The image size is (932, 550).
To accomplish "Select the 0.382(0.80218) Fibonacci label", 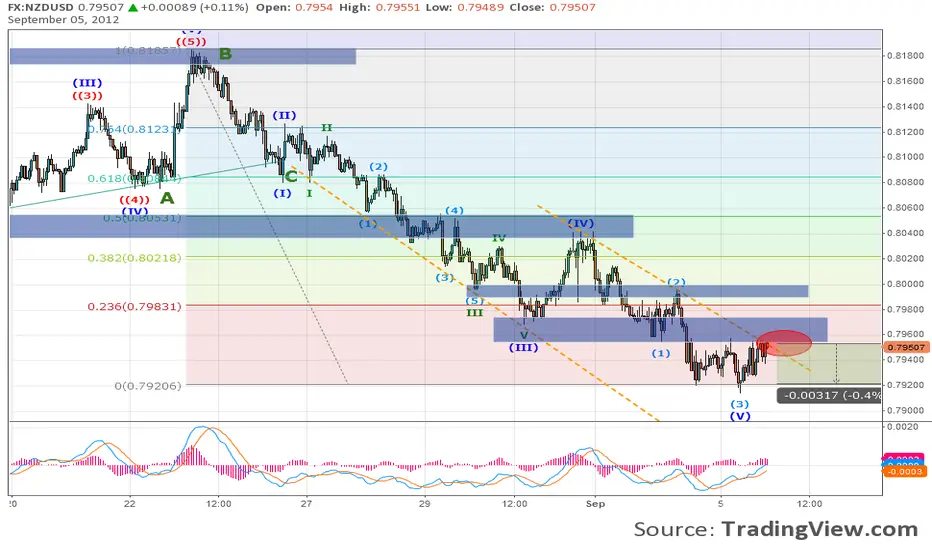I will (x=134, y=258).
